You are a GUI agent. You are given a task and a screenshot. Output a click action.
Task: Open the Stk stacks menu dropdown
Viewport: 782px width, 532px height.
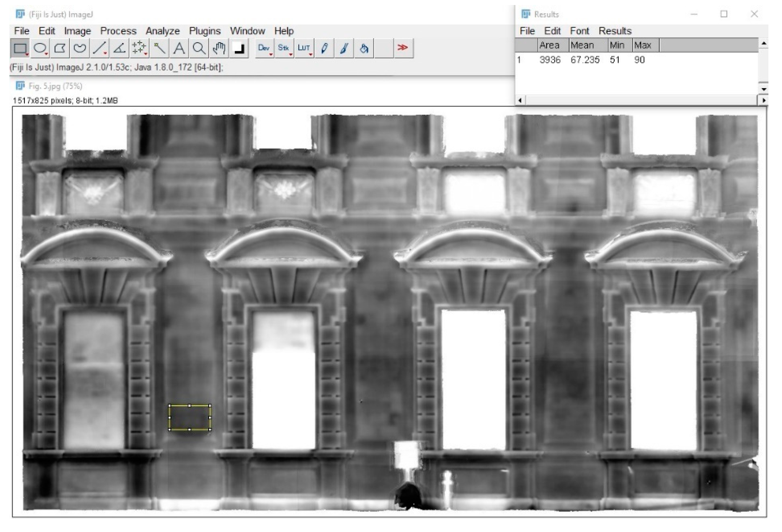(284, 48)
